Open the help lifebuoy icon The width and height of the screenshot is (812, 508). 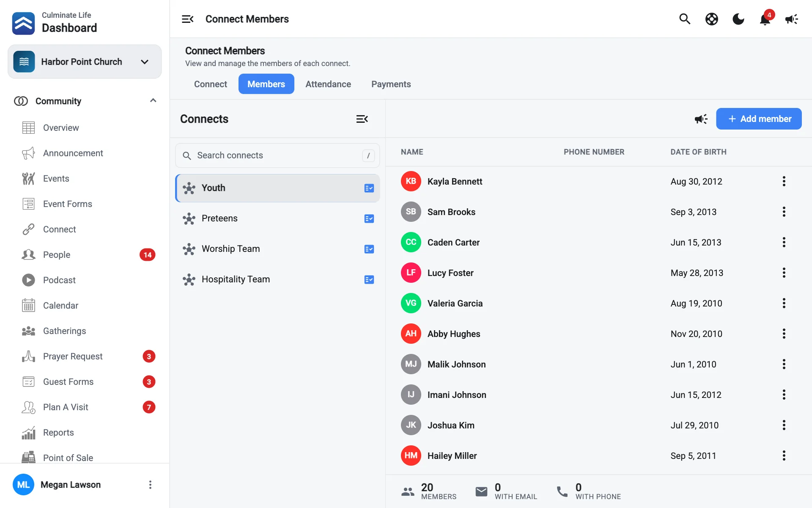pyautogui.click(x=712, y=19)
